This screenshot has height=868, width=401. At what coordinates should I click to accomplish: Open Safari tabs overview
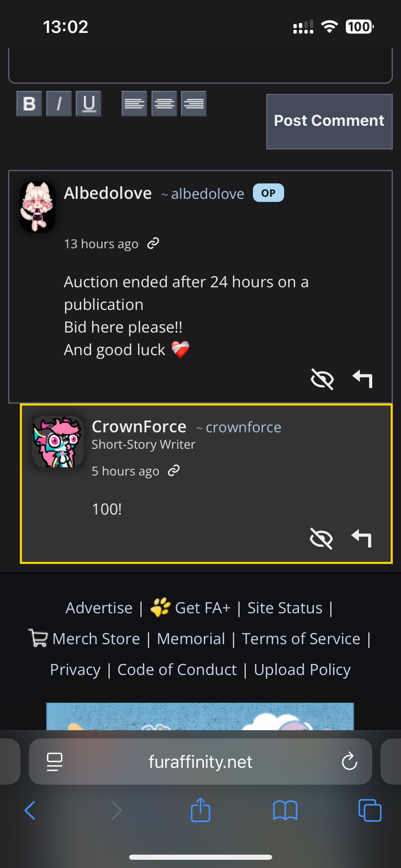(x=370, y=810)
